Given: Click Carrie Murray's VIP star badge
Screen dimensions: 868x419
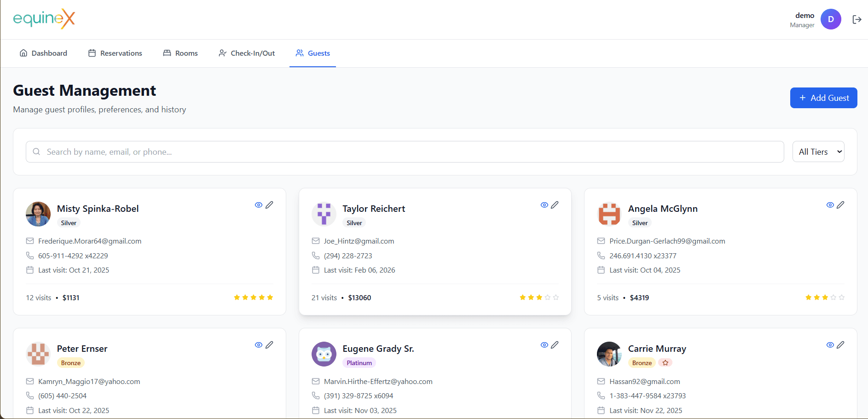Looking at the screenshot, I should pos(665,363).
